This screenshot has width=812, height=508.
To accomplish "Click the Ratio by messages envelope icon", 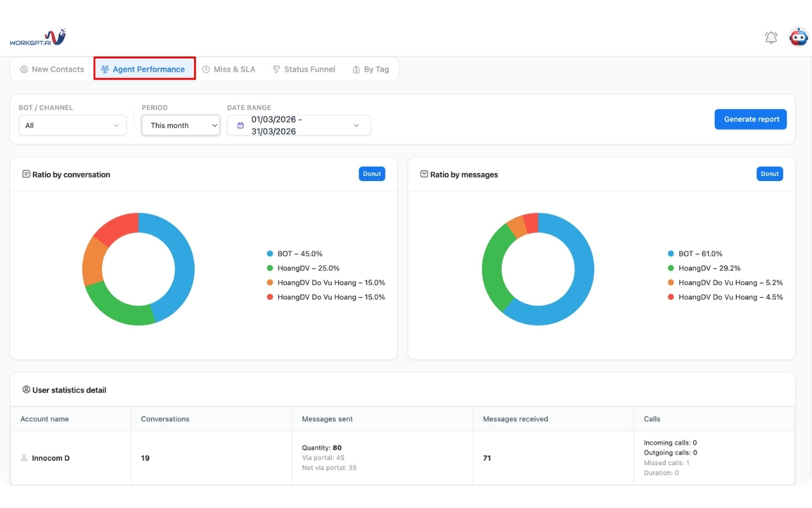I will coord(424,174).
